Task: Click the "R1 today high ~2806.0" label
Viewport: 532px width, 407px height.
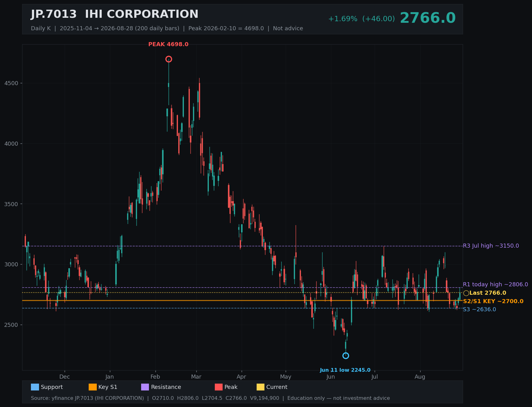Action: 495,284
